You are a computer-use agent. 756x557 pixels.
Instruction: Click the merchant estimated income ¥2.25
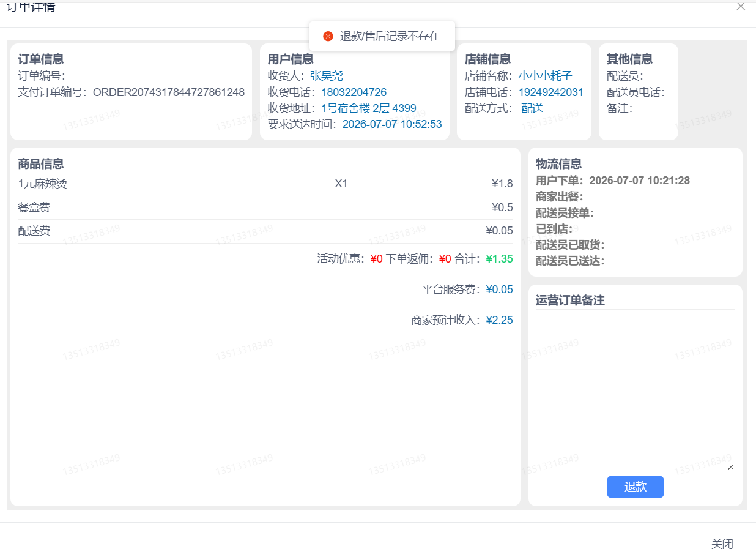tap(499, 320)
